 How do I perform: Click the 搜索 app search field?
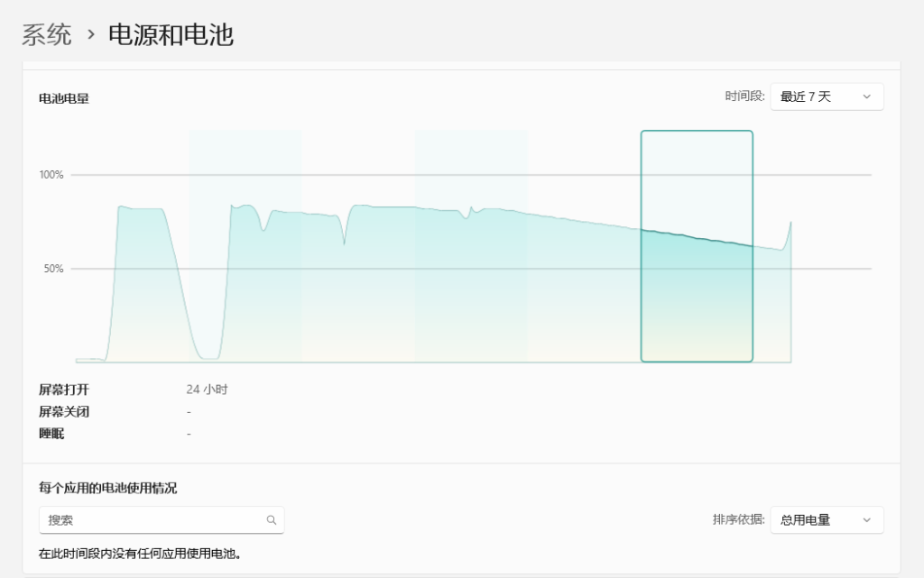(x=153, y=520)
